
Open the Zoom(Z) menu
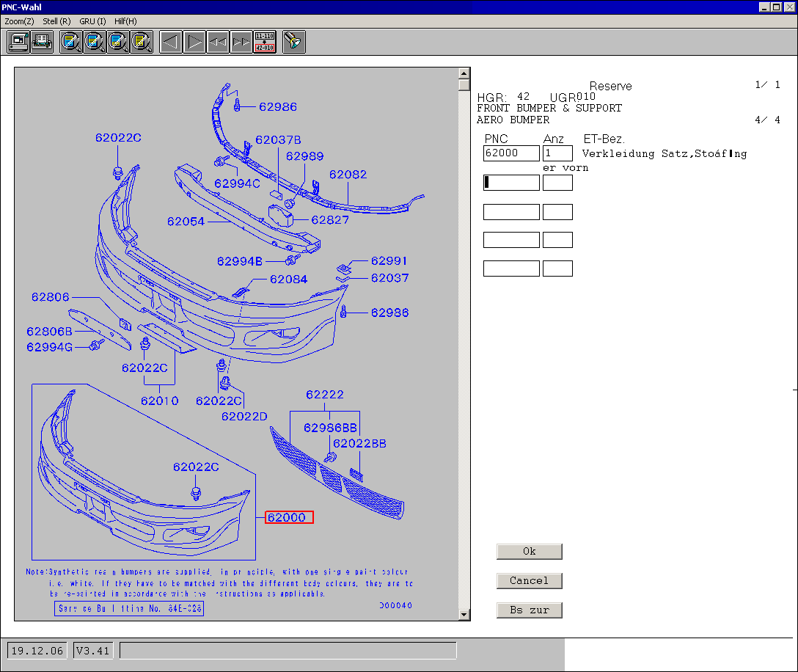[x=19, y=21]
